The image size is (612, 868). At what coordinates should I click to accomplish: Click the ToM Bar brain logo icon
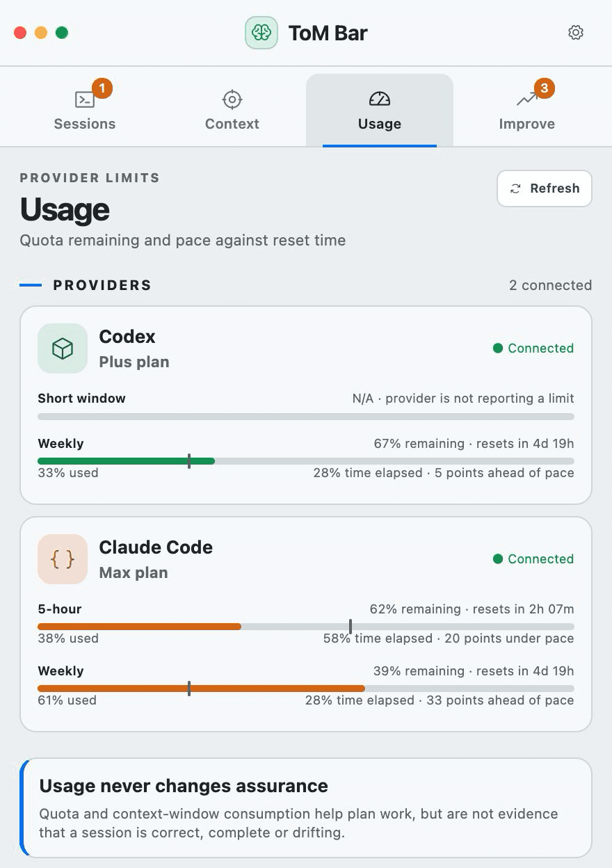tap(261, 33)
